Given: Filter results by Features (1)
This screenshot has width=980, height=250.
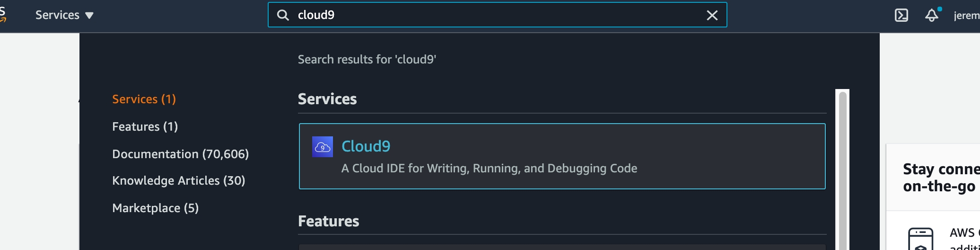Looking at the screenshot, I should (145, 126).
